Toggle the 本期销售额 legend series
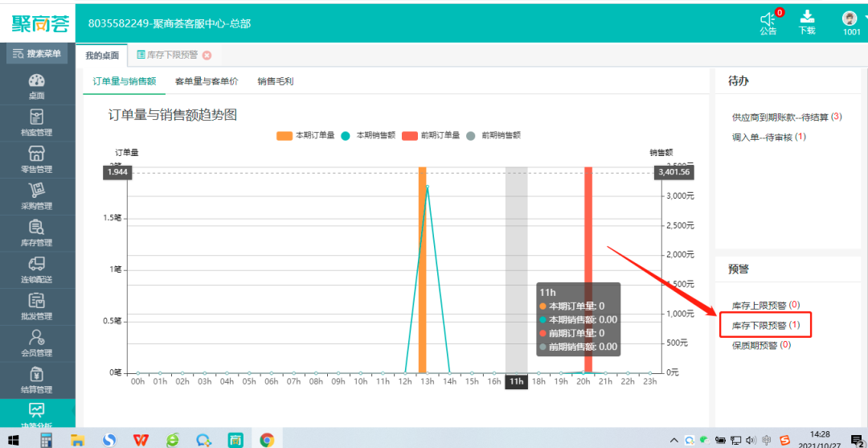 click(368, 135)
